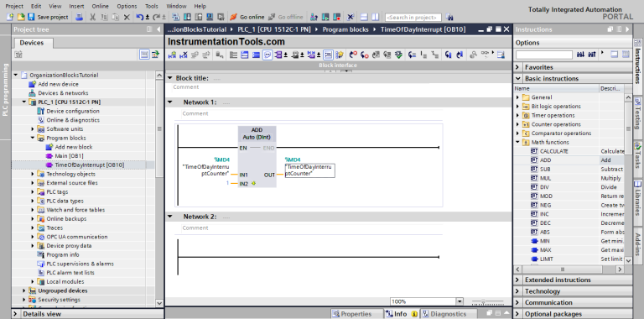Collapse the Project tree panel
Viewport: 644px width, 319px height.
pos(159,29)
